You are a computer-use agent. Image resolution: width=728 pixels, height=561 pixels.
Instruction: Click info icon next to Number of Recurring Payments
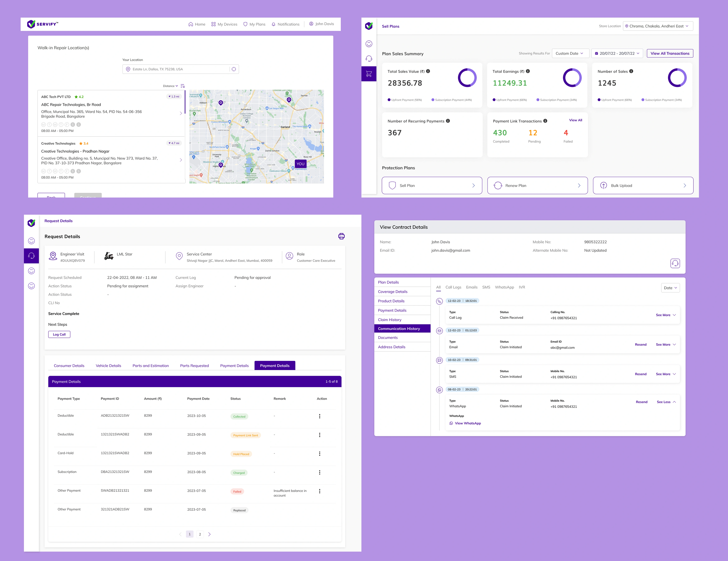coord(448,121)
